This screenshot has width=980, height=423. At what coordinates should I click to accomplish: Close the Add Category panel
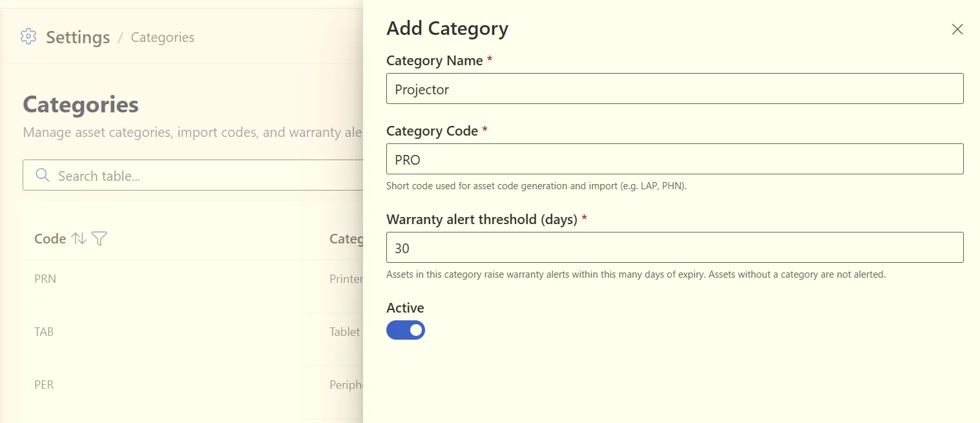pos(957,29)
